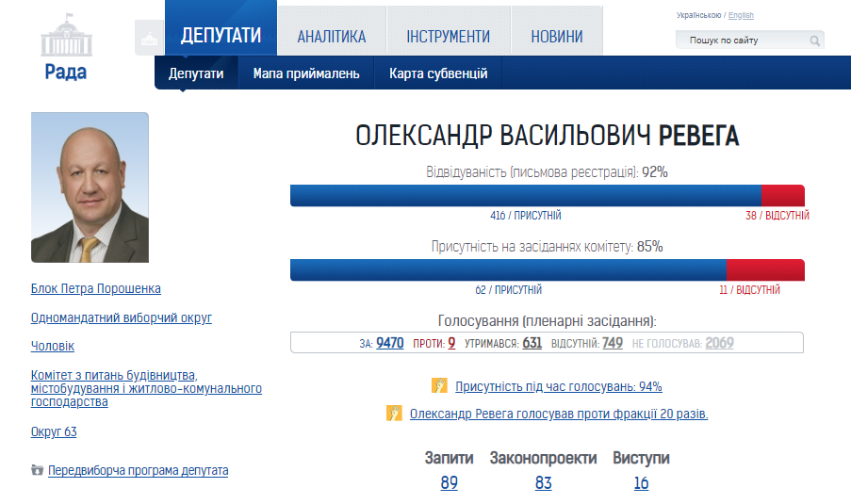The height and width of the screenshot is (504, 851).
Task: Click the search magnifier icon
Action: [x=814, y=41]
